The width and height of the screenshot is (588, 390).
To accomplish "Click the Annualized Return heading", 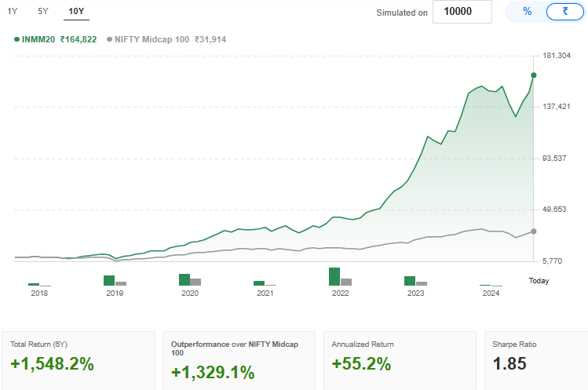I will click(x=363, y=344).
